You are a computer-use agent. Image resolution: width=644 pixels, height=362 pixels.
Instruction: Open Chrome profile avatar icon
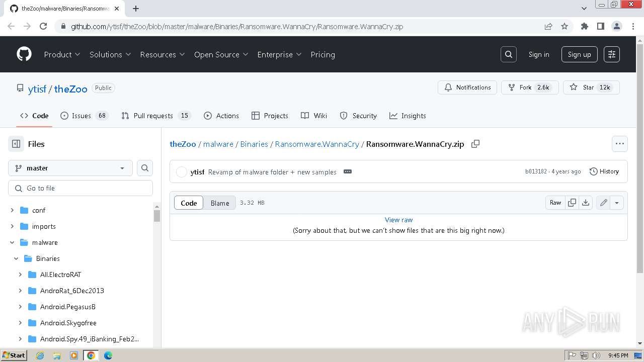(x=617, y=26)
